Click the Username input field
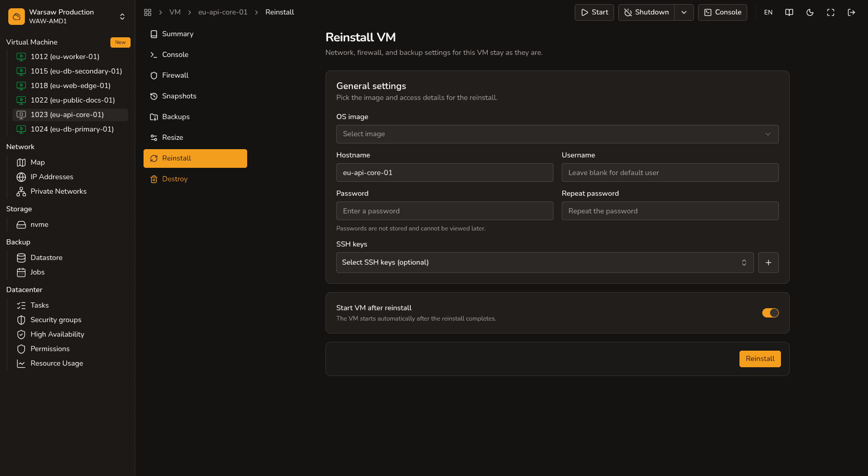This screenshot has height=476, width=868. tap(670, 172)
